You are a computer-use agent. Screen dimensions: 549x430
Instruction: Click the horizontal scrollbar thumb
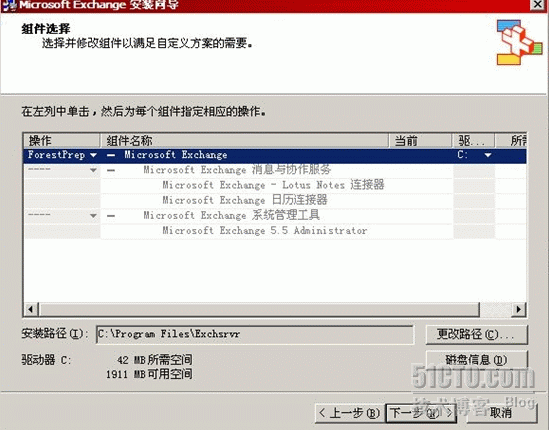259,309
